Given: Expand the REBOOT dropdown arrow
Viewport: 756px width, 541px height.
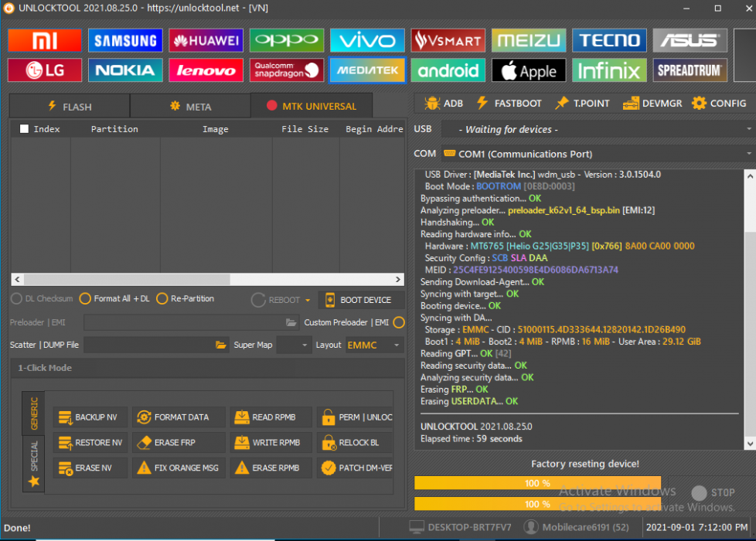Looking at the screenshot, I should tap(308, 300).
